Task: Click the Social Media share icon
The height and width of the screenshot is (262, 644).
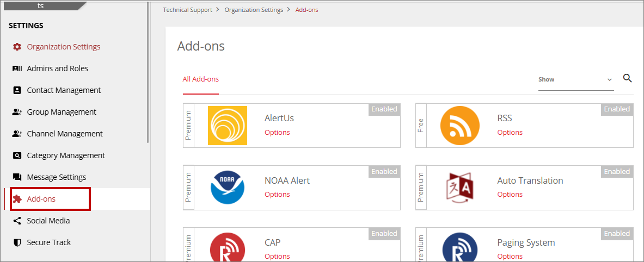Action: [17, 221]
